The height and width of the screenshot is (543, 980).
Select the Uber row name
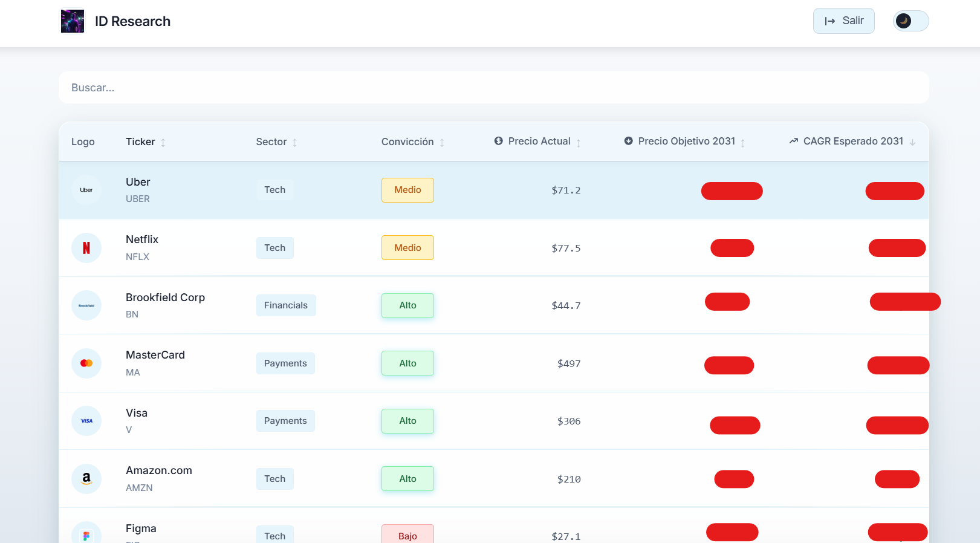(138, 182)
